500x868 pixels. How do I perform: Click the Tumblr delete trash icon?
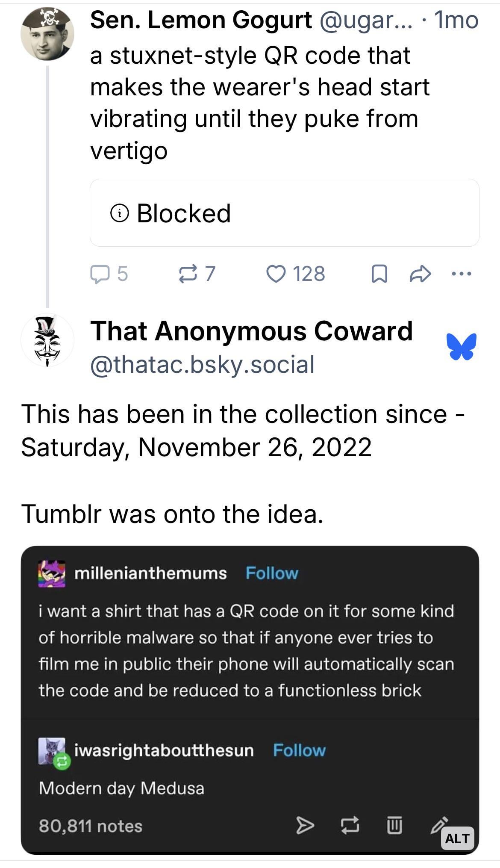394,826
